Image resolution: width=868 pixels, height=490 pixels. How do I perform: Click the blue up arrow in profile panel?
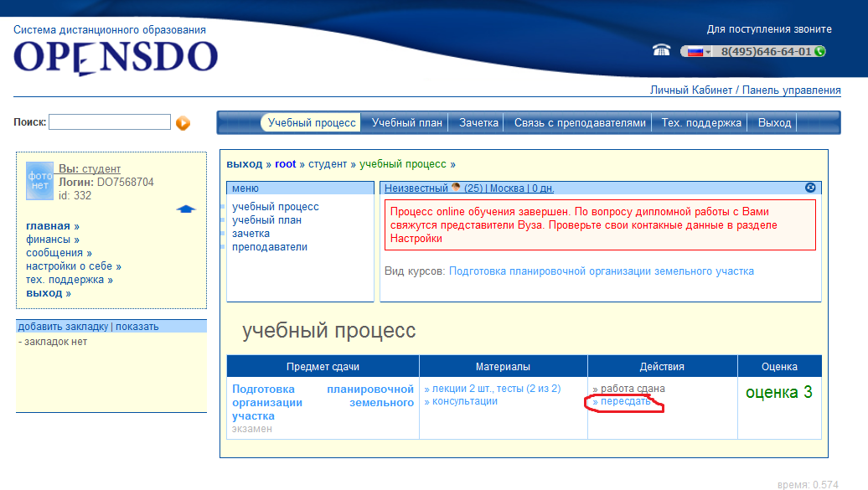(x=185, y=209)
